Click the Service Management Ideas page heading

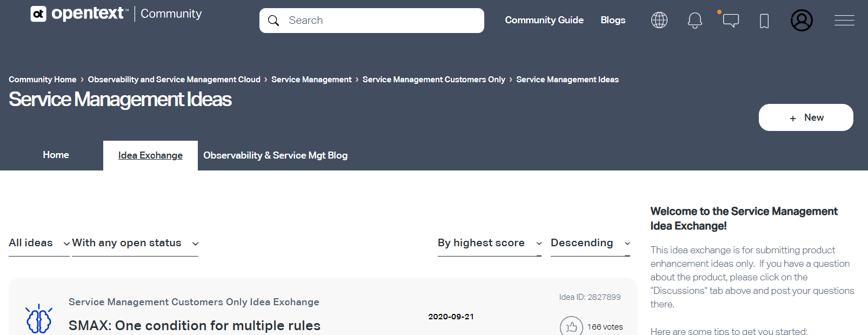coord(120,100)
